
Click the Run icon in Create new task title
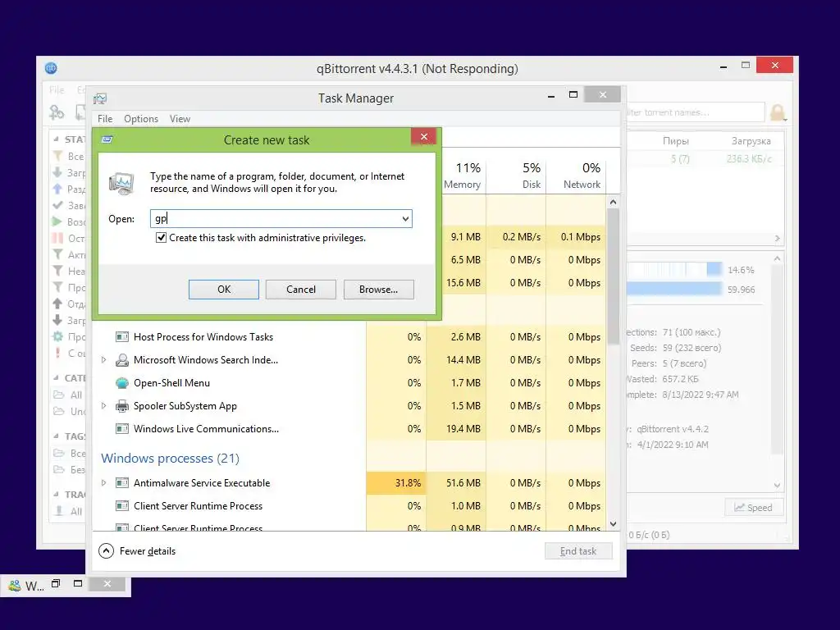point(107,139)
